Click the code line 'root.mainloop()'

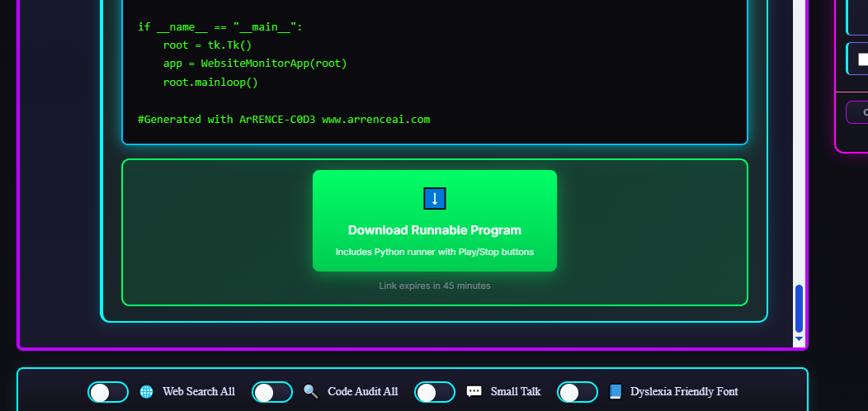pyautogui.click(x=210, y=83)
